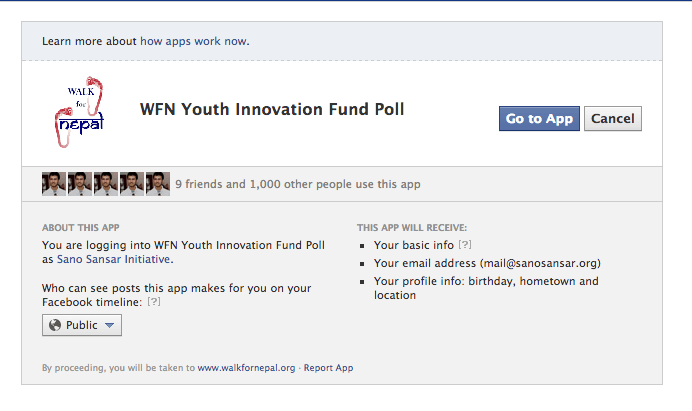
Task: Click the Walk for Nepal app logo
Action: click(x=79, y=112)
